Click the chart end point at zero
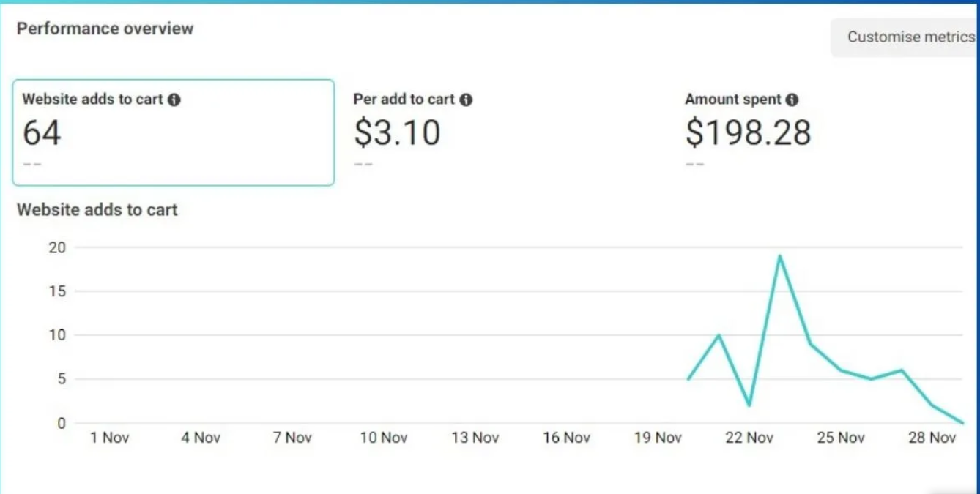The height and width of the screenshot is (494, 980). pos(962,422)
